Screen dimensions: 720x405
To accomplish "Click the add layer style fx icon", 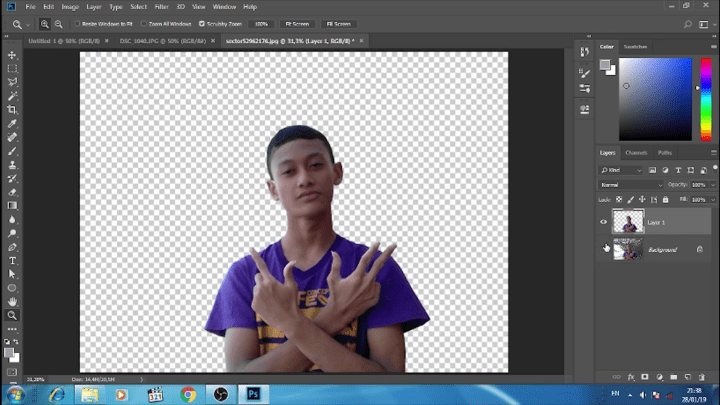I will [631, 377].
